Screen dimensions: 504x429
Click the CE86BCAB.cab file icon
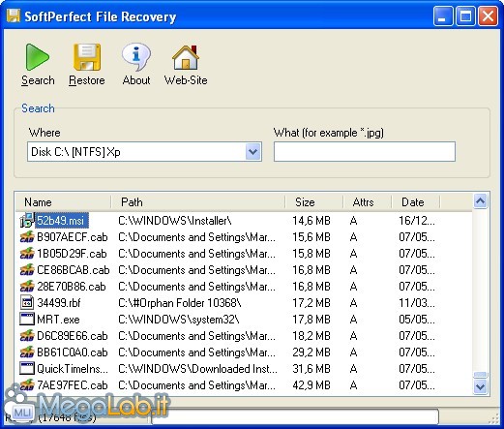27,270
